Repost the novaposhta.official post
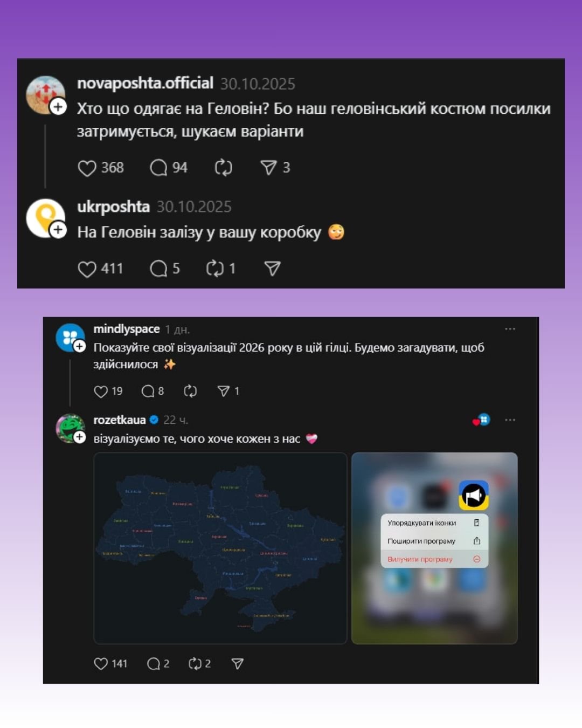The image size is (582, 728). [223, 168]
